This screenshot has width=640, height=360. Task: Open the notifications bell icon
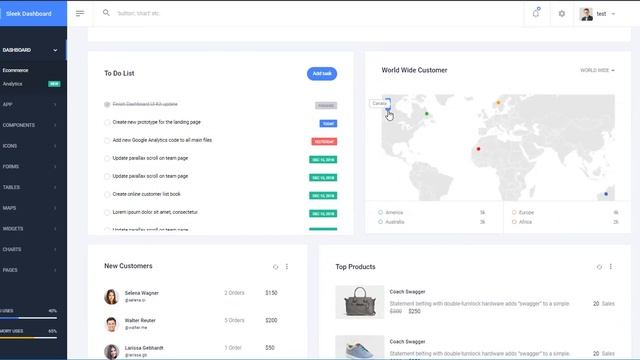536,13
